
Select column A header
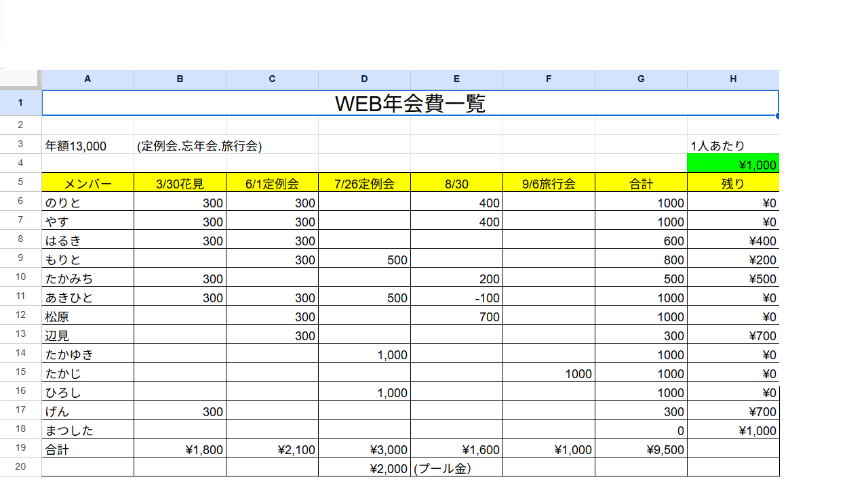87,79
